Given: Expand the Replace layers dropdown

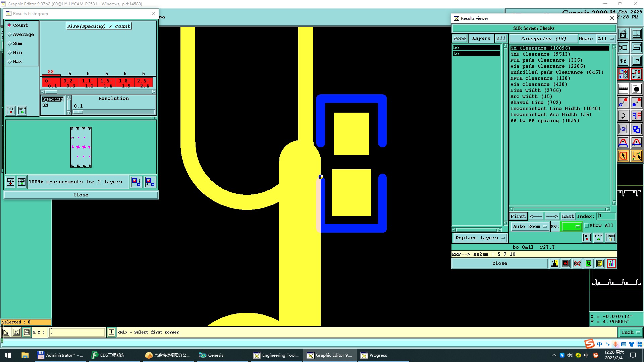Looking at the screenshot, I should pos(480,238).
